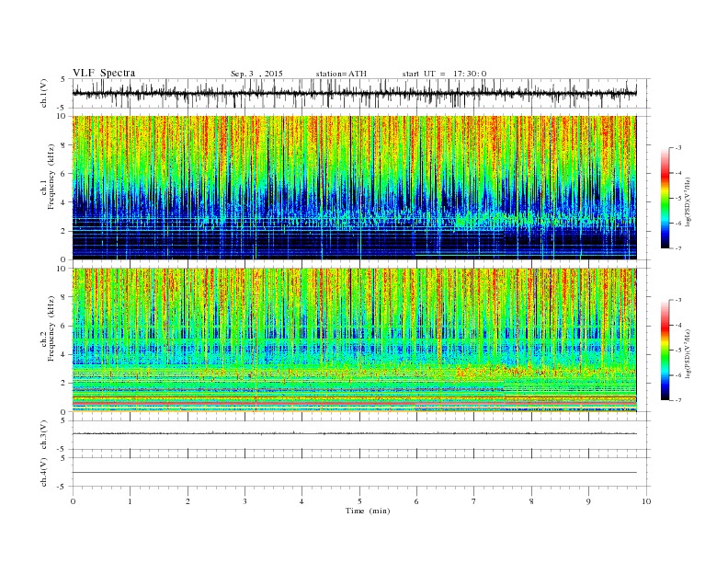The image size is (728, 563).
Task: Click the flat ch.4 voltage trace line
Action: (x=354, y=473)
